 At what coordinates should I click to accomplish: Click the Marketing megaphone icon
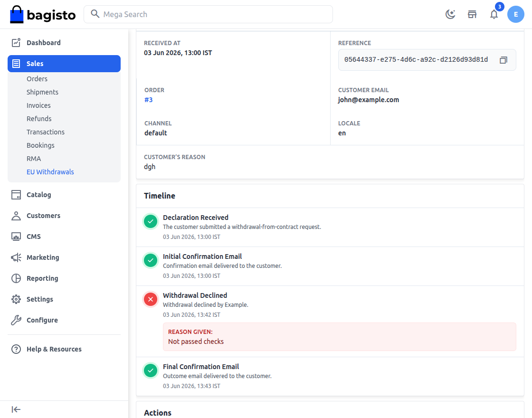click(16, 257)
